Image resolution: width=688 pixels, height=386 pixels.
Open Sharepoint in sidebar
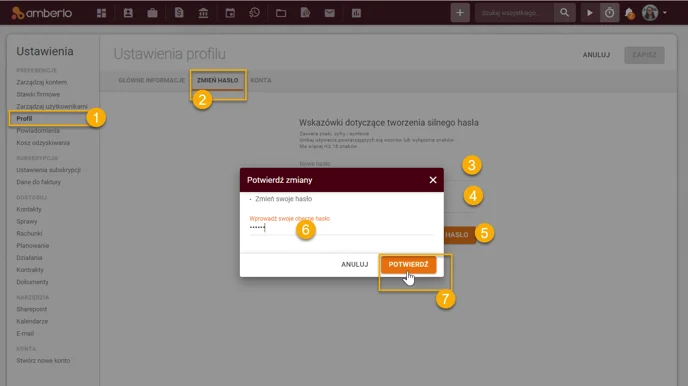pos(32,309)
